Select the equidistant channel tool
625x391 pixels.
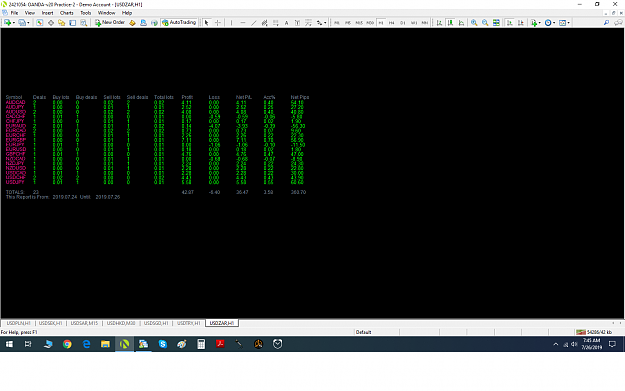click(x=264, y=23)
